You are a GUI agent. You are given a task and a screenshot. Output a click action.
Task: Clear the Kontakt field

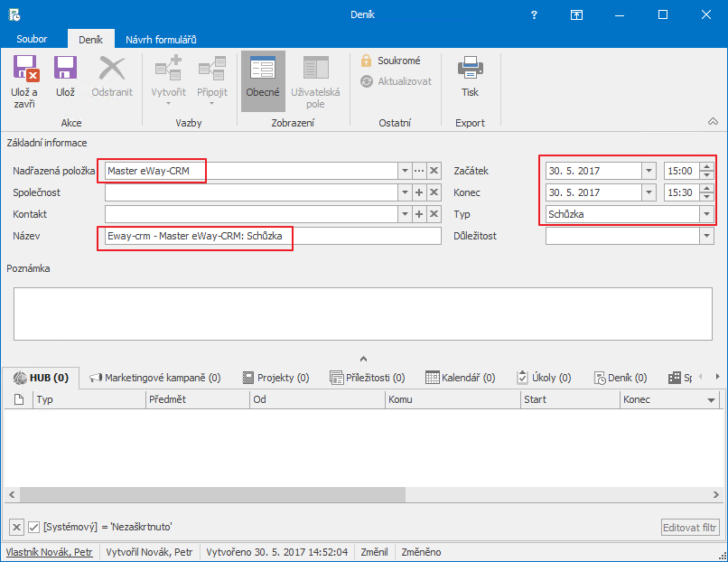click(434, 214)
